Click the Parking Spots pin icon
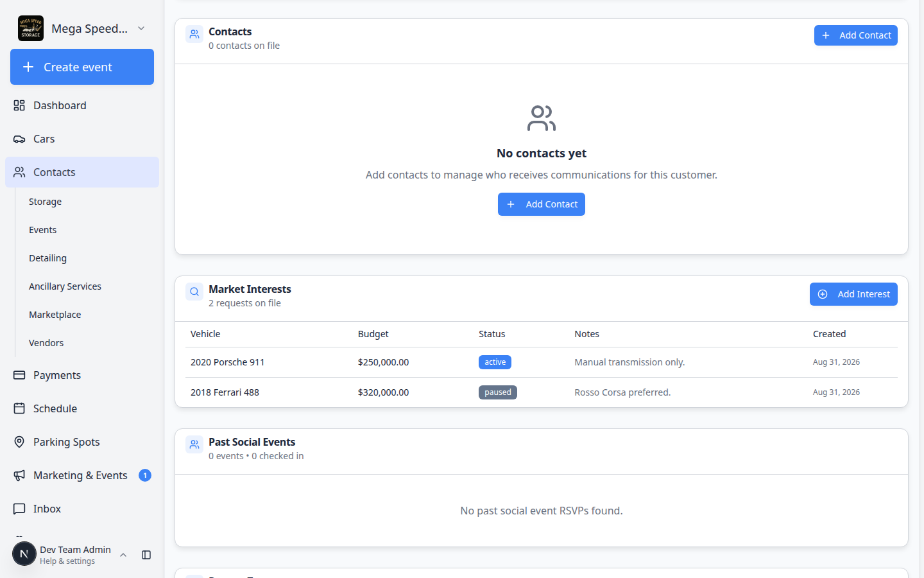Screen dimensions: 924x578 point(19,442)
